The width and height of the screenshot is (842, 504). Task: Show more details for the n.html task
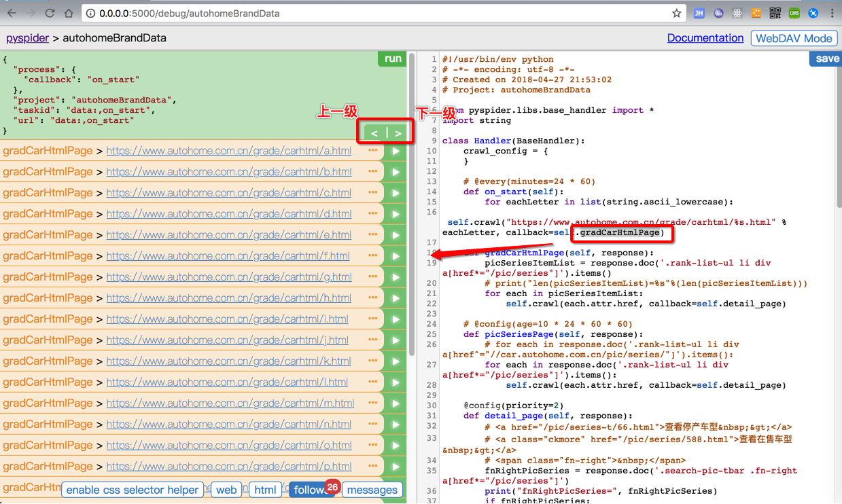click(373, 425)
